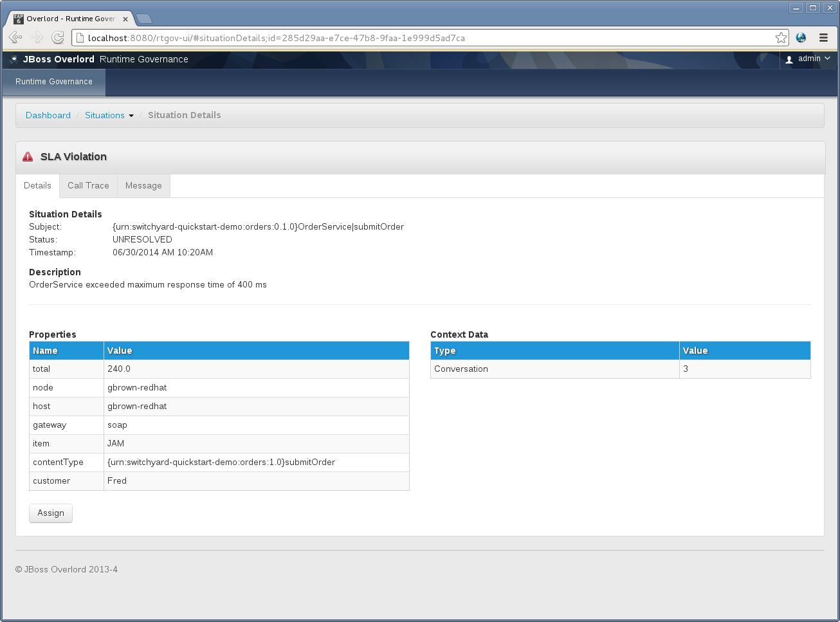
Task: Open a new browser tab
Action: (x=144, y=19)
